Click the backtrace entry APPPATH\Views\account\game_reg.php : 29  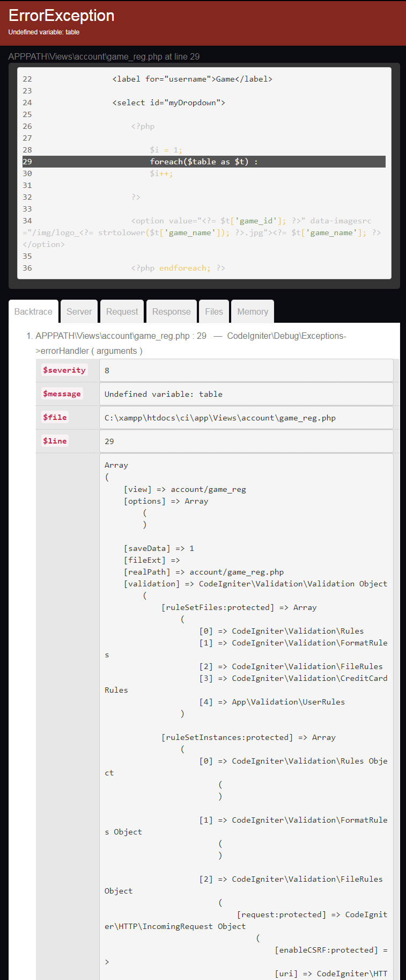(121, 336)
